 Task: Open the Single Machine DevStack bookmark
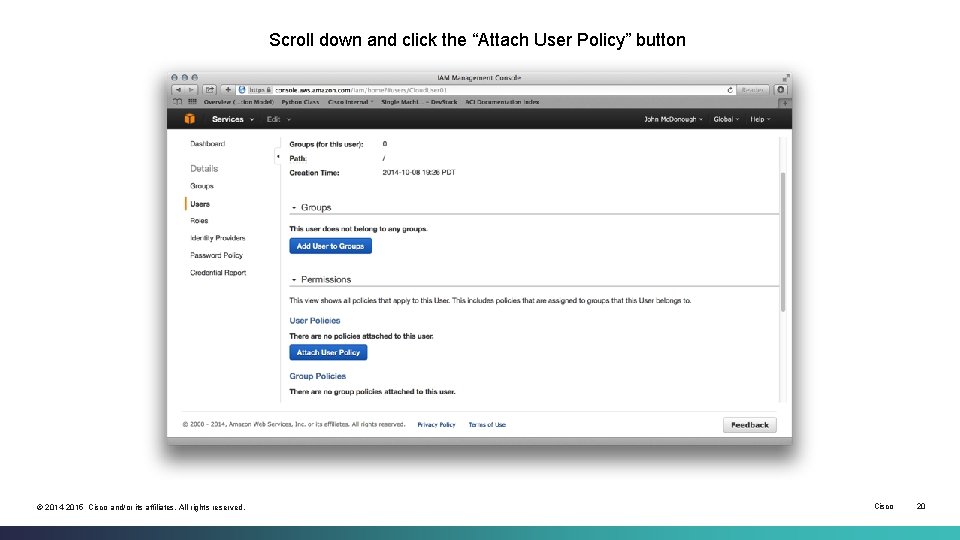click(419, 102)
